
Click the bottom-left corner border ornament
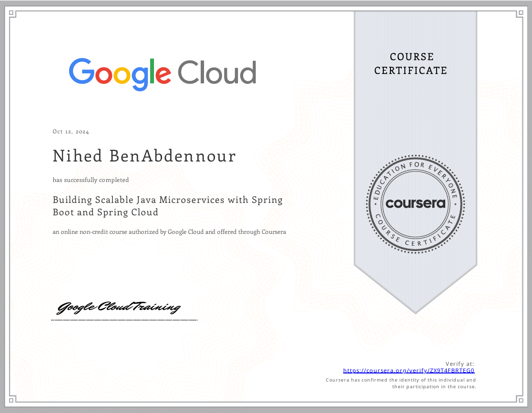tap(12, 399)
